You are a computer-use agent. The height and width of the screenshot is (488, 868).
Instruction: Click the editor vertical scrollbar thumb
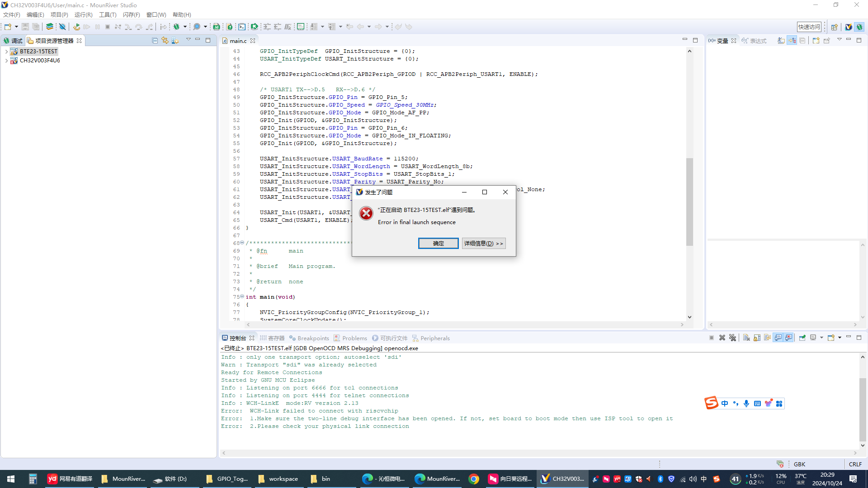pyautogui.click(x=689, y=202)
